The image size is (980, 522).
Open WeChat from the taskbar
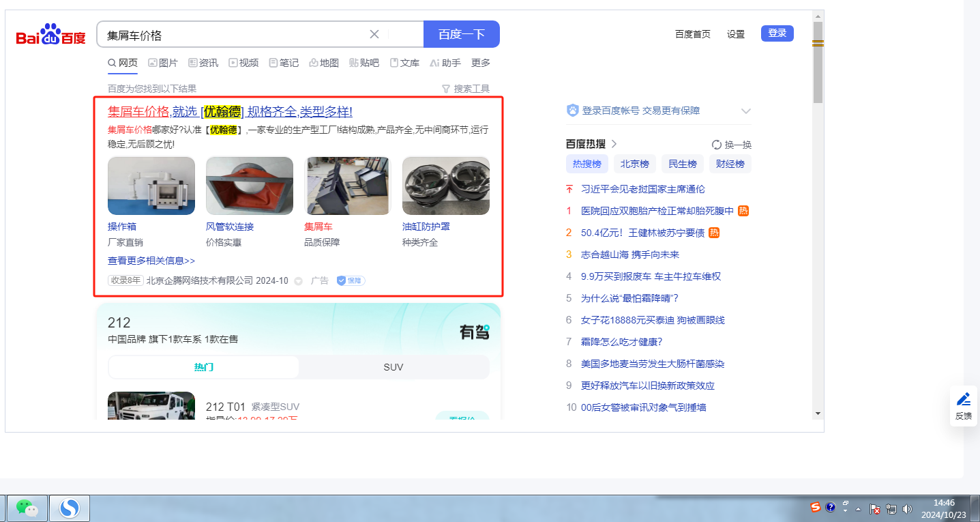click(27, 508)
